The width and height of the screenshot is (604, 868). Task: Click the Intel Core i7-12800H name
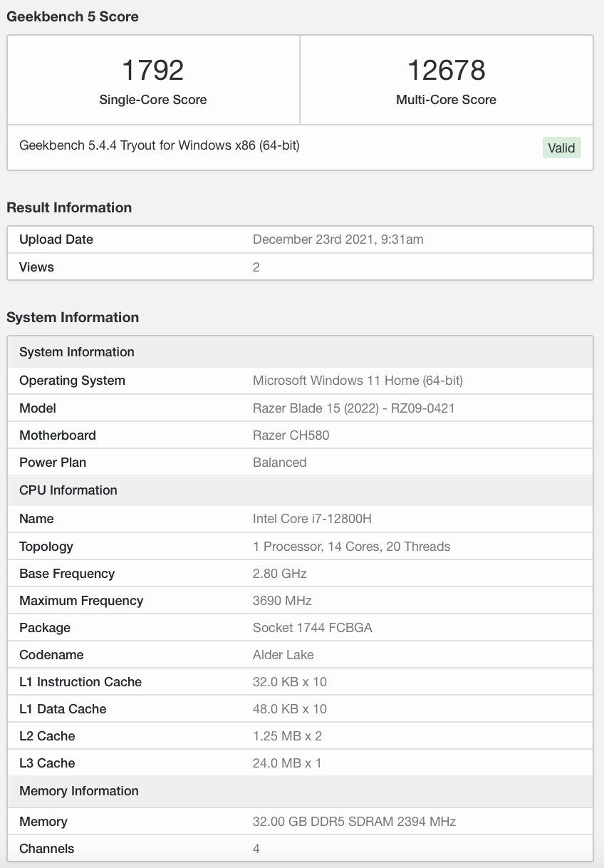(x=312, y=519)
